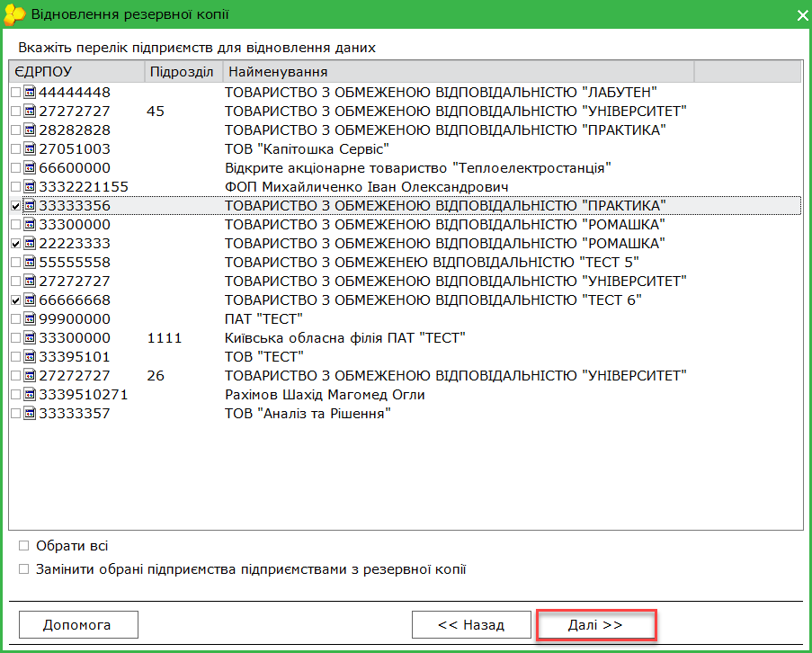Check the box for 44444448 ЛАБУТЕН

[x=15, y=92]
